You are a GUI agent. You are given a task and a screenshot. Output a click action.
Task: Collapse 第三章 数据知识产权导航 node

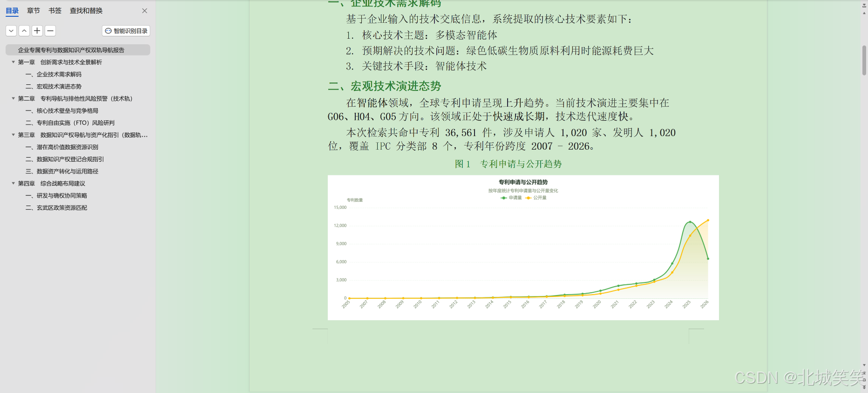(x=13, y=135)
